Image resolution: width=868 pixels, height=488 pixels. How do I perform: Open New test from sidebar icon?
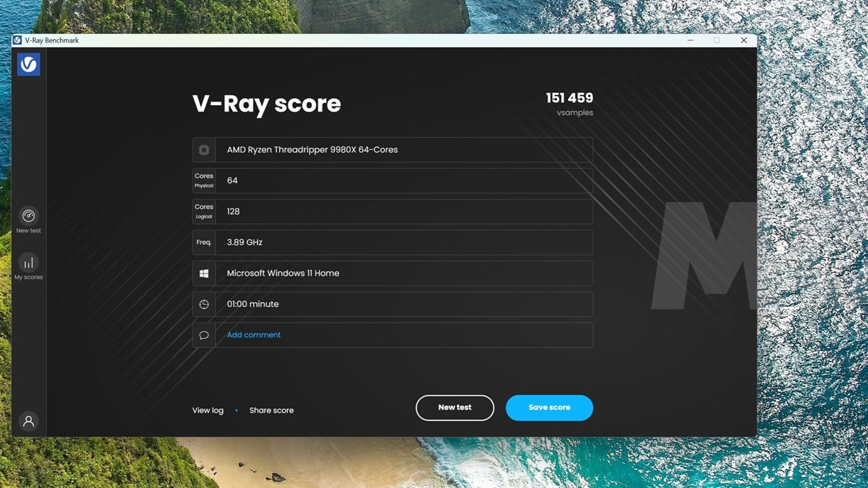pyautogui.click(x=28, y=216)
